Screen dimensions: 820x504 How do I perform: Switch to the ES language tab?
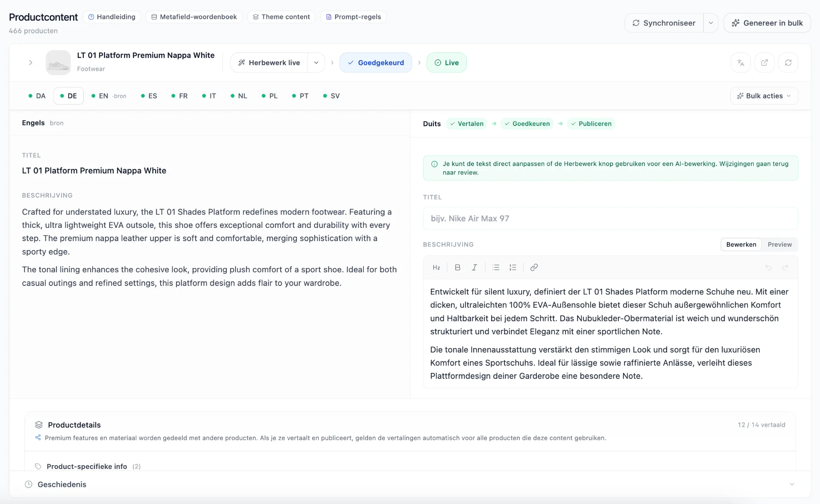(149, 96)
